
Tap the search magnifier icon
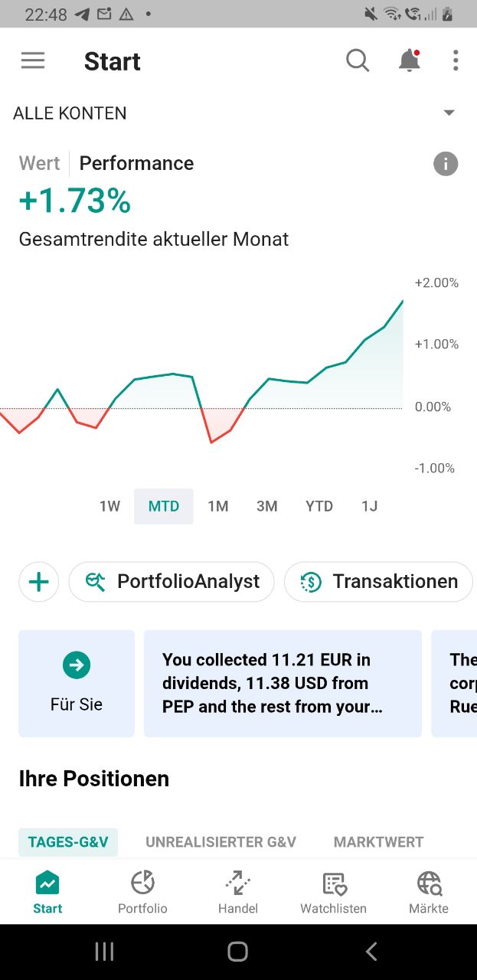(358, 60)
